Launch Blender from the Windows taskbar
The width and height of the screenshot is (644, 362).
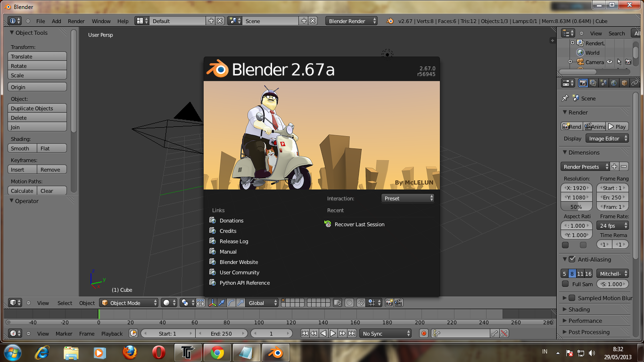point(275,352)
